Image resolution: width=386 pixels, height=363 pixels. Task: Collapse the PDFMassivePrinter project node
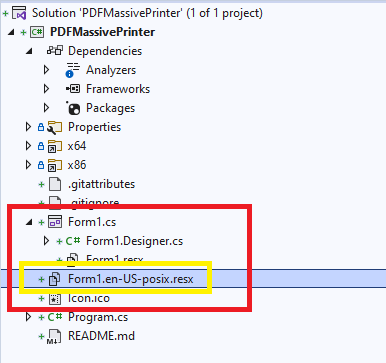pyautogui.click(x=11, y=32)
